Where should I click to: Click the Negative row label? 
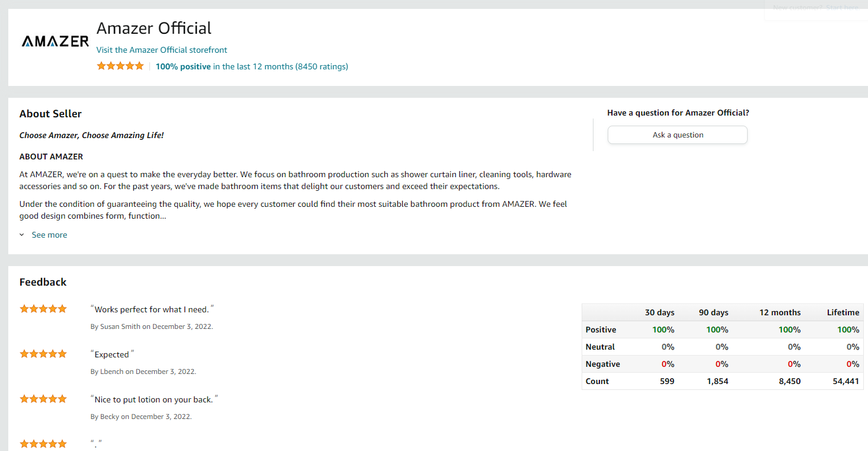(602, 364)
